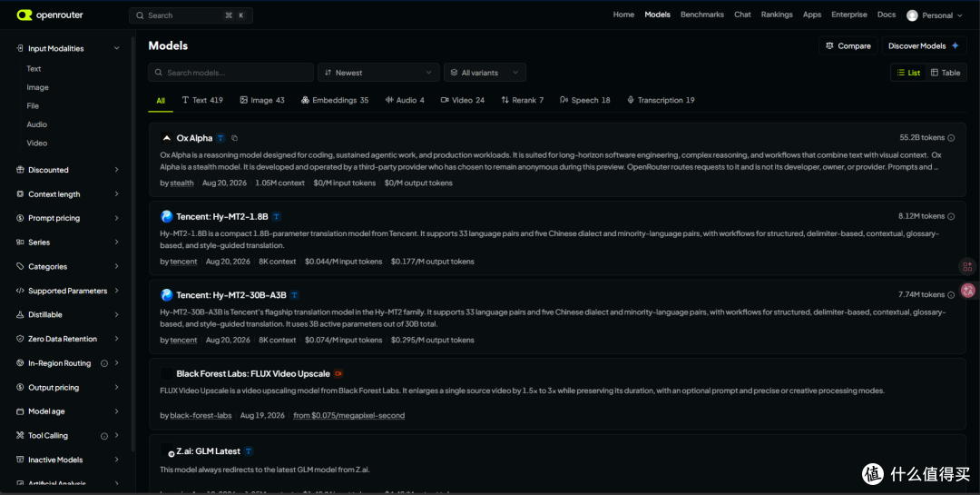Select the Embeddings 35 tab

coord(335,100)
